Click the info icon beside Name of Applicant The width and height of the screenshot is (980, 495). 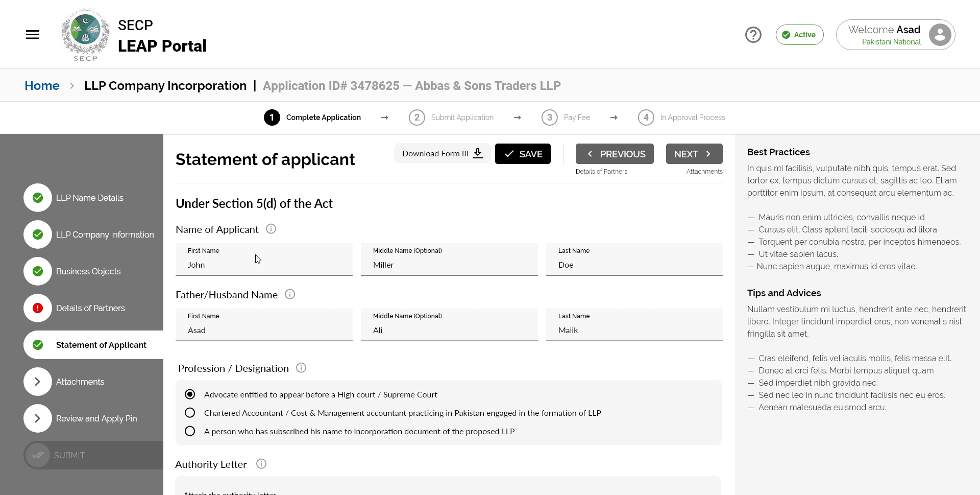tap(271, 229)
